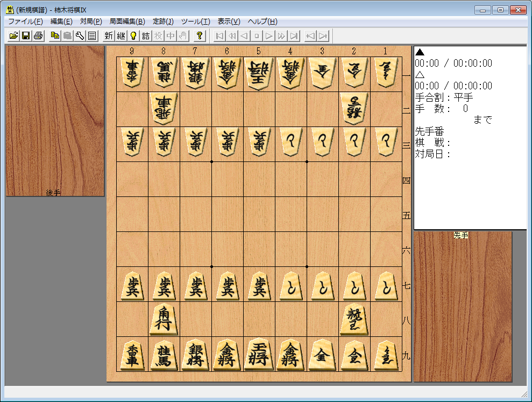Select the sente gold 金将 on file 6
The image size is (532, 402).
[227, 355]
